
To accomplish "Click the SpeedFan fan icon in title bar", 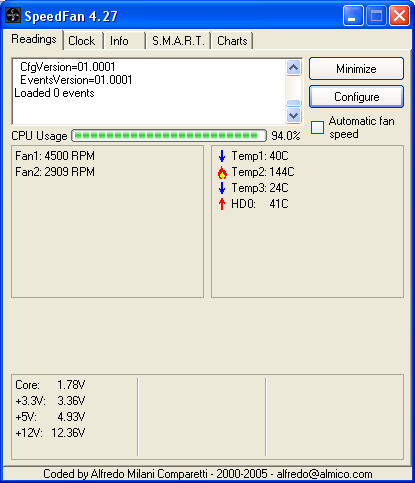I will click(13, 15).
